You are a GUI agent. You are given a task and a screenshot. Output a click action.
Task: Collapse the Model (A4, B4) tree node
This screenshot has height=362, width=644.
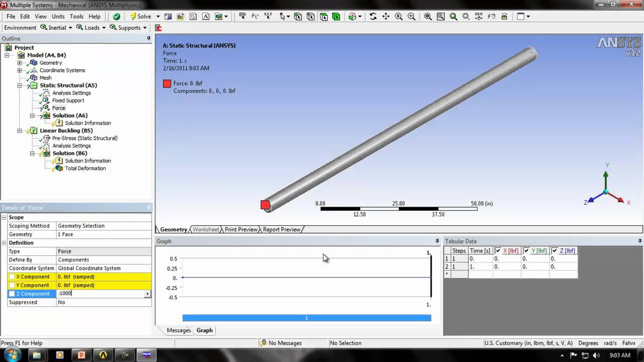pos(8,55)
